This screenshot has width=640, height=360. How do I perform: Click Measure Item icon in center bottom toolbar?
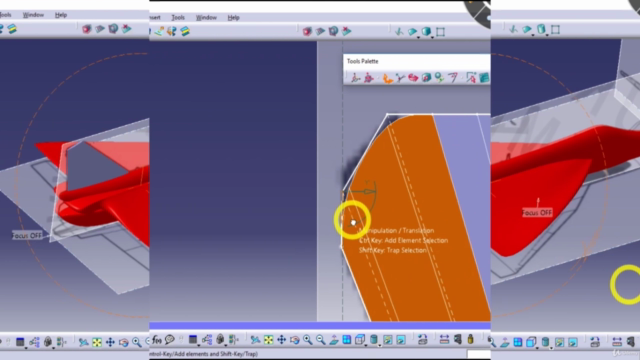(458, 339)
